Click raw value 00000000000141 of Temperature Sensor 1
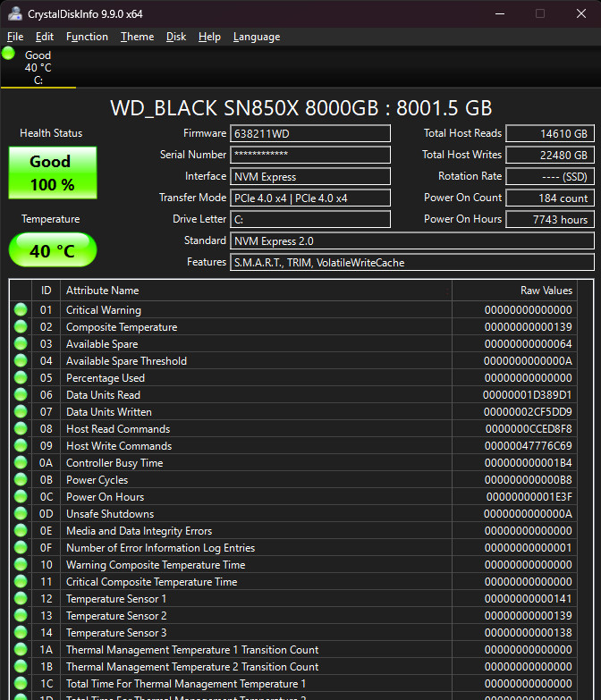 pyautogui.click(x=529, y=599)
